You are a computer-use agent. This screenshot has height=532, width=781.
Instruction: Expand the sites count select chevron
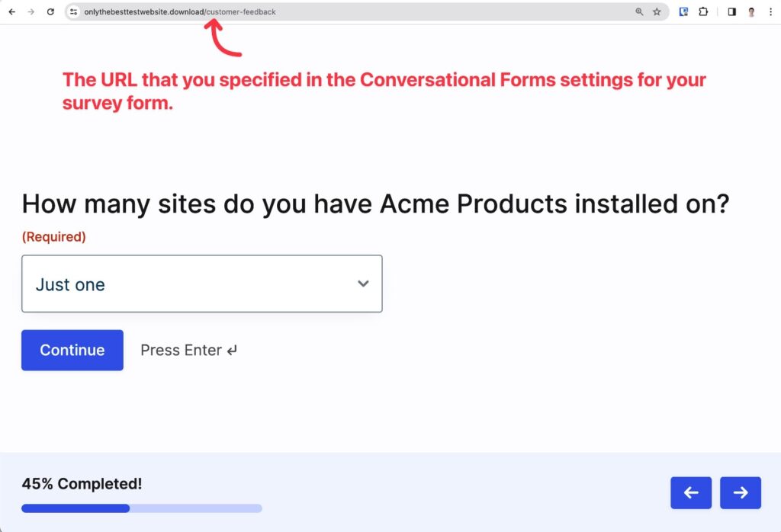point(363,283)
